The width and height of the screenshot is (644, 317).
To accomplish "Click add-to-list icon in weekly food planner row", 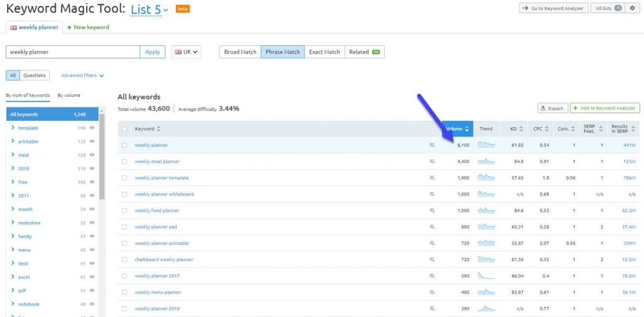I will [x=431, y=211].
